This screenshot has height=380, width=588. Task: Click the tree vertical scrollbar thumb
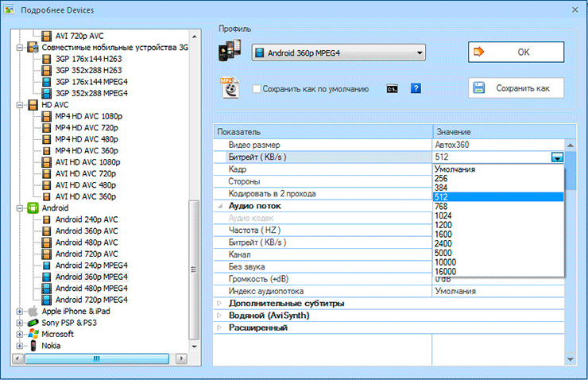pyautogui.click(x=194, y=269)
